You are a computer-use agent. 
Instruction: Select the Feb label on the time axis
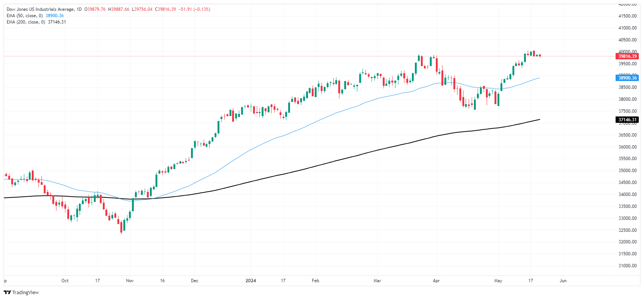(x=315, y=281)
